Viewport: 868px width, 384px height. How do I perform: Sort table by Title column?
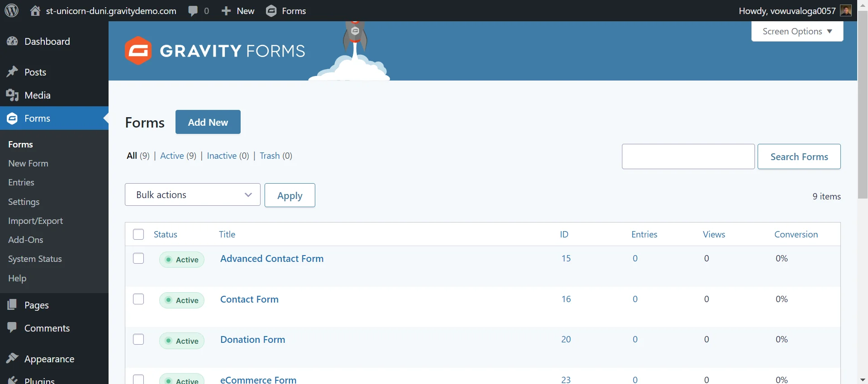point(227,234)
